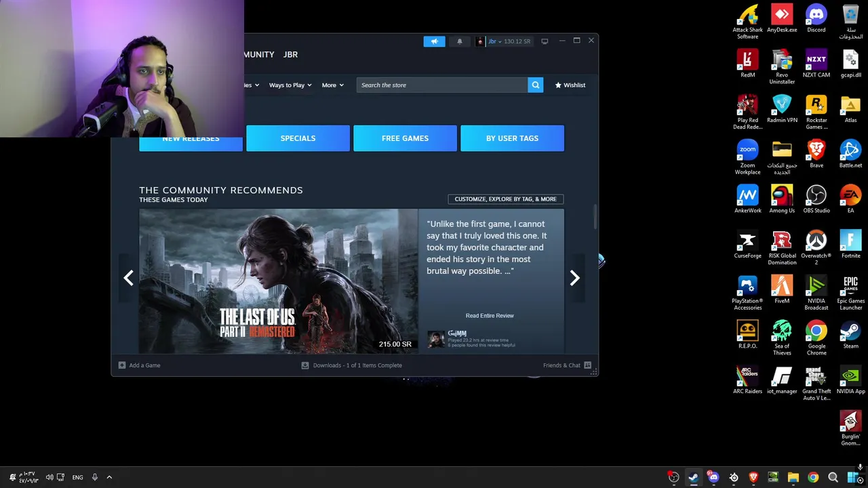
Task: Open AnkerWork desktop icon
Action: tap(747, 199)
